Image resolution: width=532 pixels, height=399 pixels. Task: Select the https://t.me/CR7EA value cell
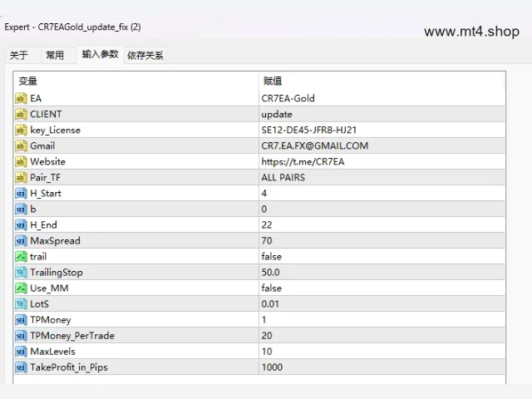[382, 162]
